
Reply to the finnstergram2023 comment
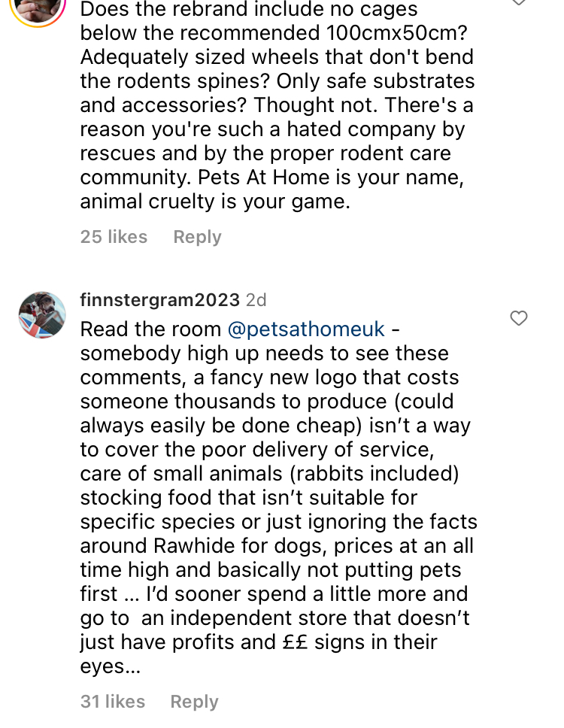[194, 702]
